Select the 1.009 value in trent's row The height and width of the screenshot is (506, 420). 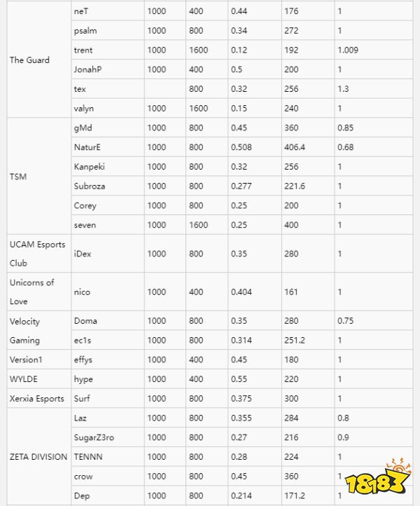346,50
